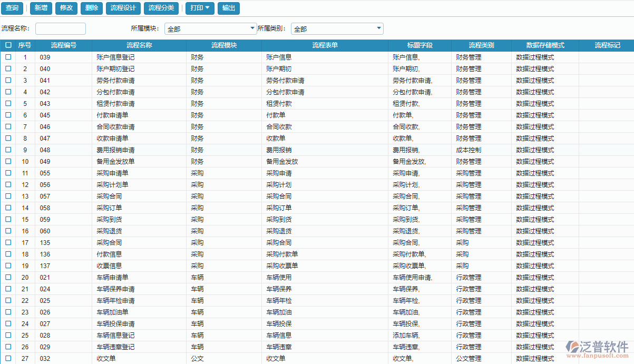Screen dimensions: 634x364
Task: Click 修改 to edit the selected process
Action: (x=66, y=8)
